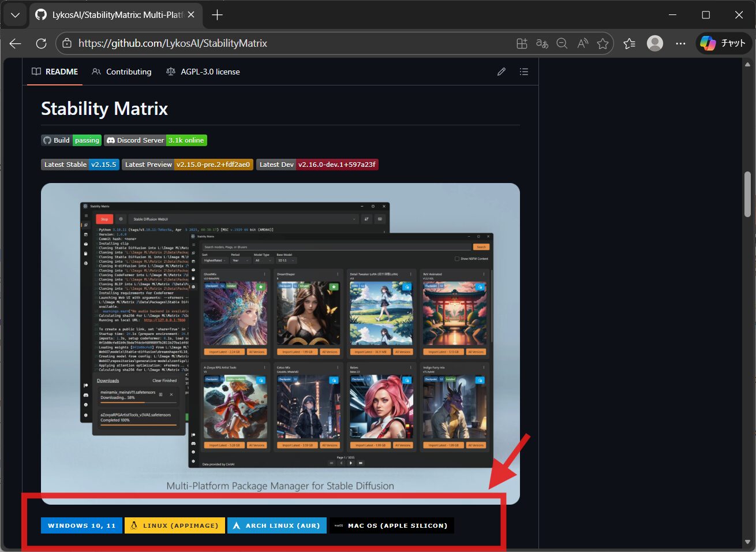The image size is (756, 552).
Task: Open the favorites collection icon
Action: (x=629, y=43)
